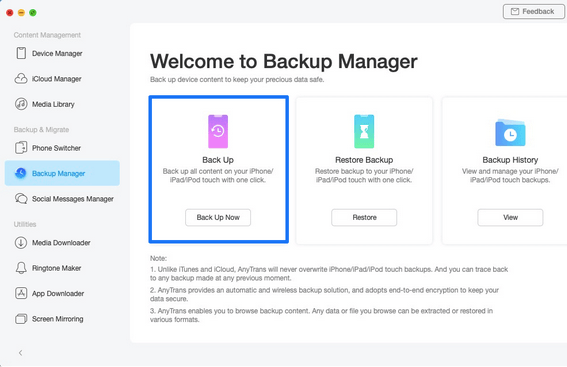This screenshot has height=367, width=567.
Task: Select the Back Up card title
Action: pos(218,160)
